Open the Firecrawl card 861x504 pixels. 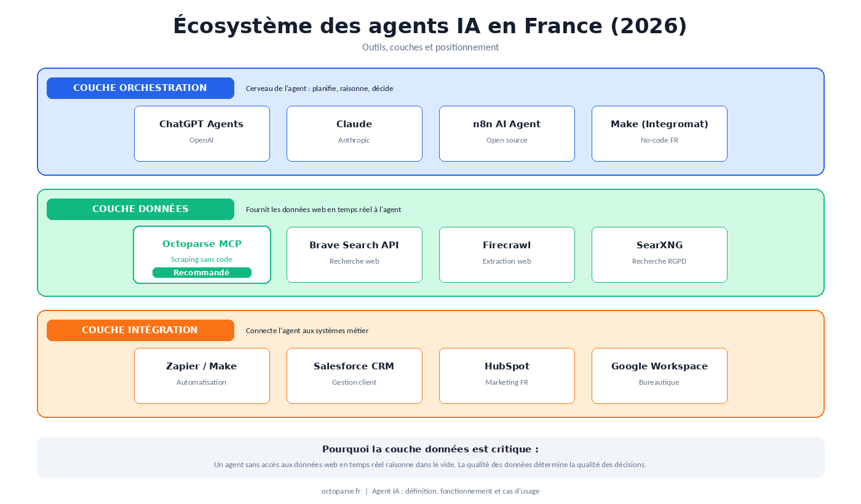(x=507, y=254)
